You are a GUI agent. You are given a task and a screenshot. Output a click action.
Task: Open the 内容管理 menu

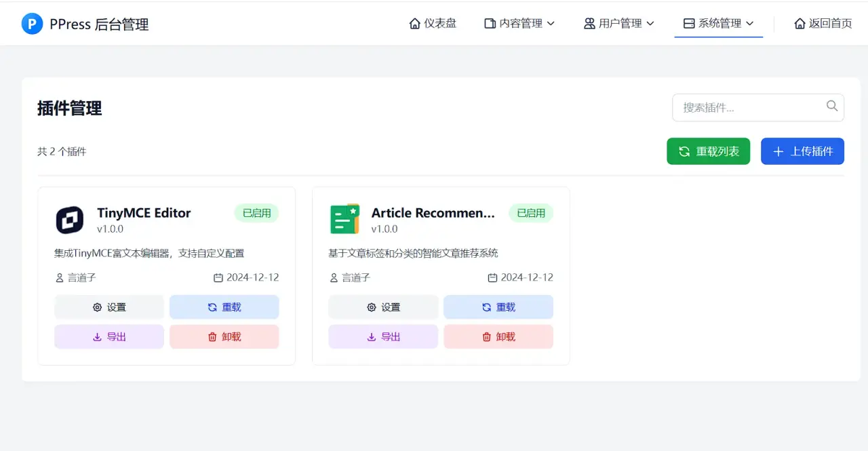click(519, 24)
